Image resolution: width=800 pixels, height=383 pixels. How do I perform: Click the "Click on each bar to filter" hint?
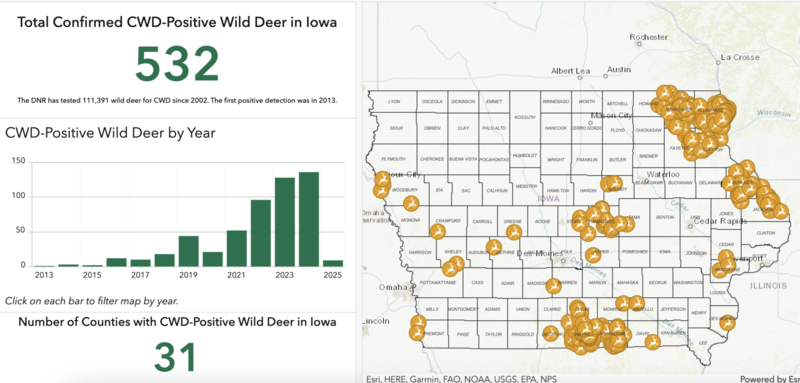point(92,301)
